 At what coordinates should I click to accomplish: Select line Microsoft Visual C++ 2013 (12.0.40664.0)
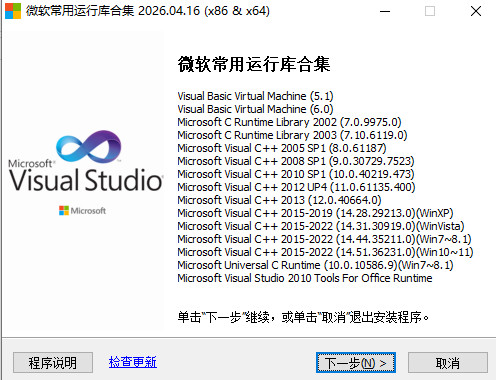coord(279,200)
